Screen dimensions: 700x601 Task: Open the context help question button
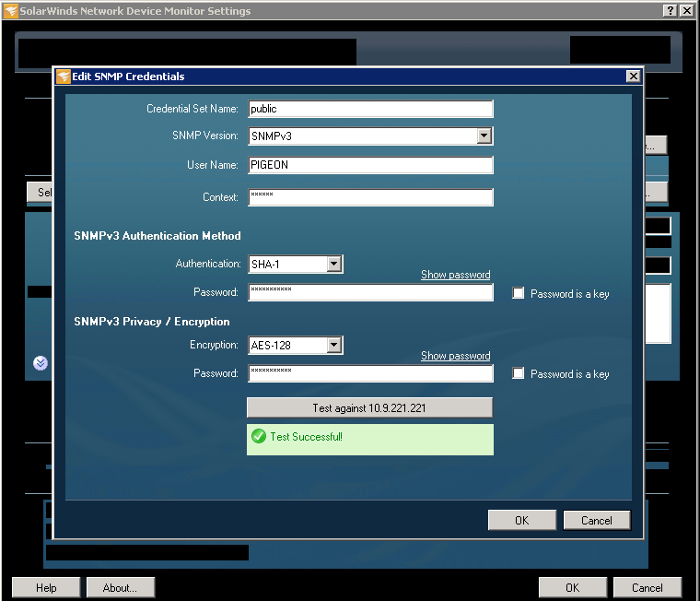[x=671, y=11]
